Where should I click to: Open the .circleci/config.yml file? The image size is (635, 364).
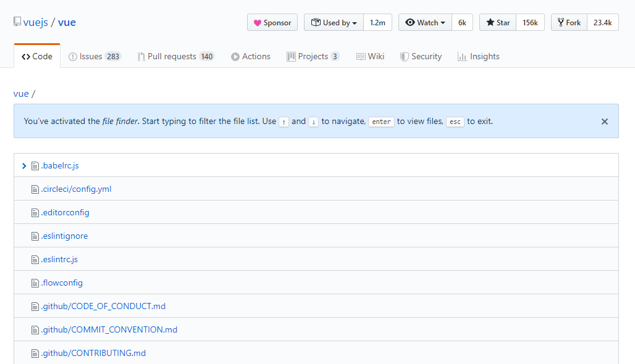76,189
